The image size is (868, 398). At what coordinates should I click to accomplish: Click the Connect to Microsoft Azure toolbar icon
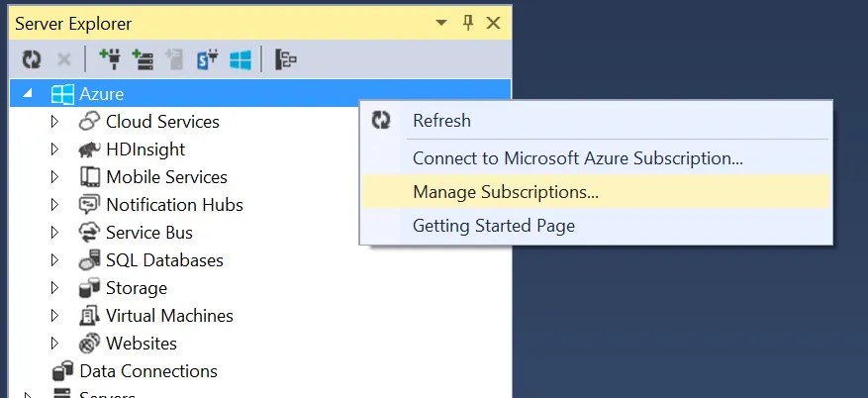[x=241, y=59]
